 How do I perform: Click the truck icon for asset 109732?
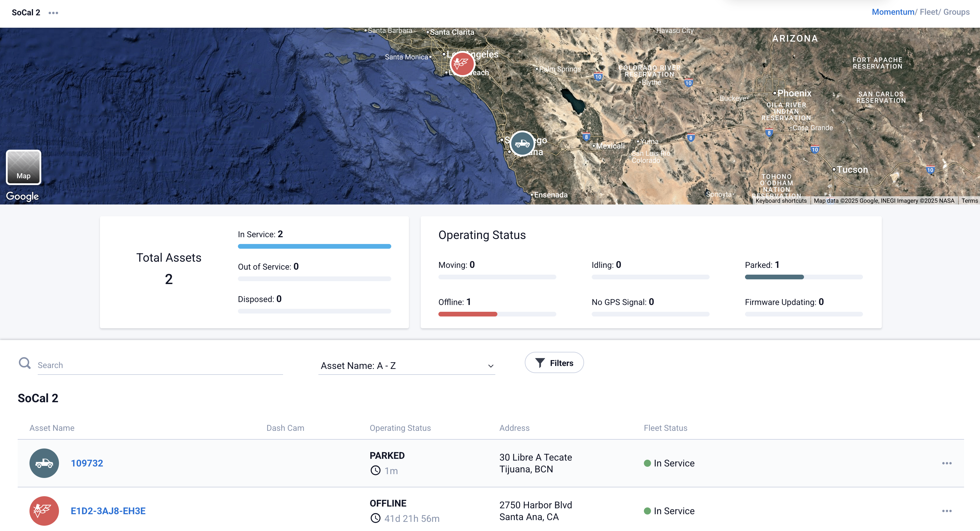click(x=44, y=463)
